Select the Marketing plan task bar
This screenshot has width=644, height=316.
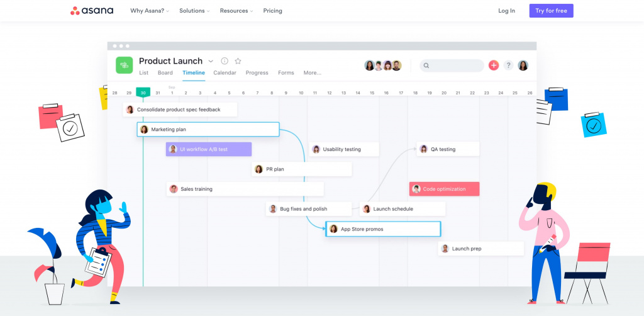(x=208, y=130)
